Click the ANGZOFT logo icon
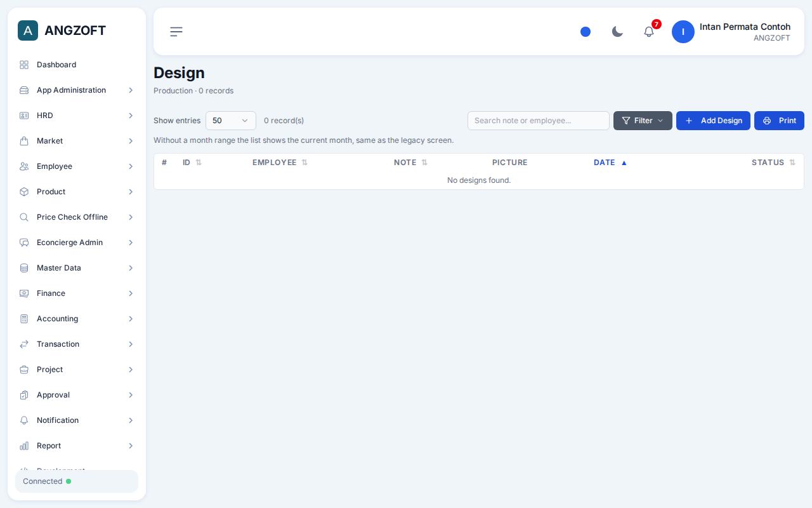The width and height of the screenshot is (812, 508). tap(28, 30)
